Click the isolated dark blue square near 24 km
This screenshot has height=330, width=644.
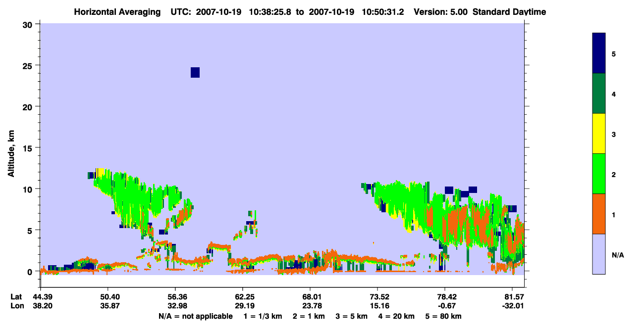point(195,73)
